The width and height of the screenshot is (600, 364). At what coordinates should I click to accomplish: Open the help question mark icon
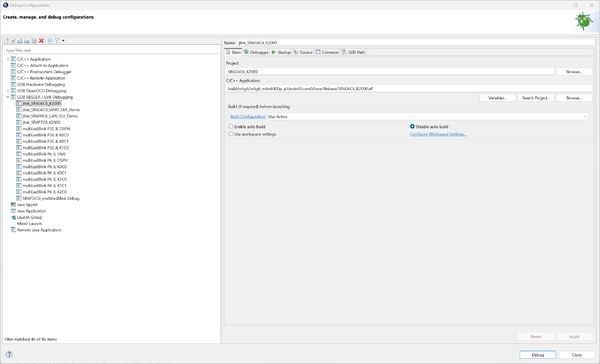9,354
